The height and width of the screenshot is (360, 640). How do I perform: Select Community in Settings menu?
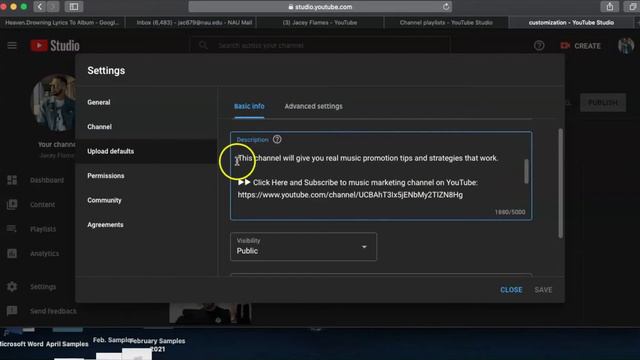[104, 200]
